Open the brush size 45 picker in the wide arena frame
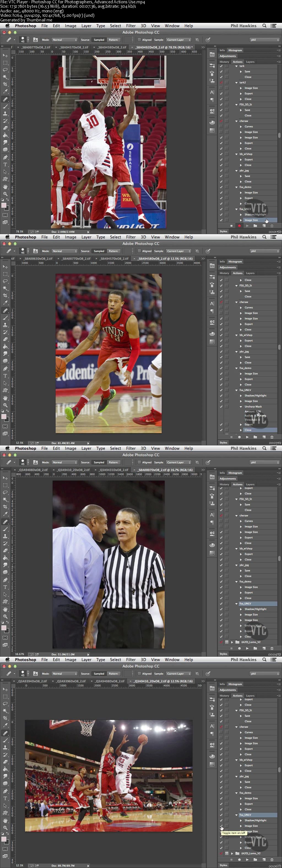 click(x=24, y=673)
